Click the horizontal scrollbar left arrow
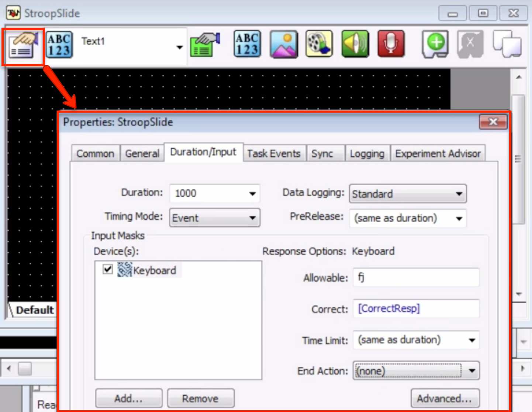This screenshot has height=412, width=532. tap(9, 368)
